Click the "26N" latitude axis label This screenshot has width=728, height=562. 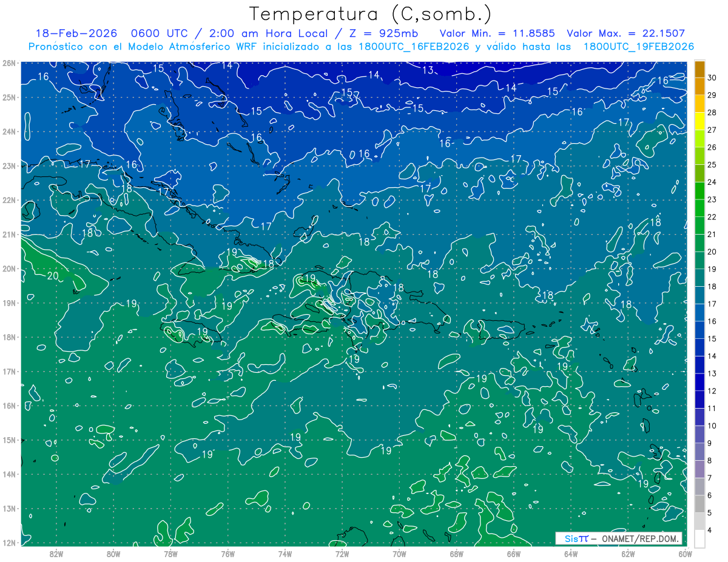(9, 63)
